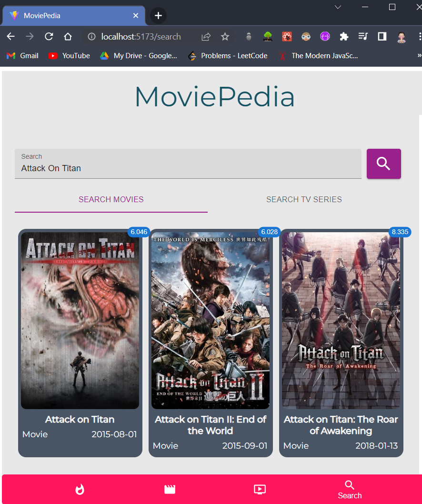Viewport: 422px width, 504px height.
Task: Open TV series via the play-screen icon
Action: [260, 489]
